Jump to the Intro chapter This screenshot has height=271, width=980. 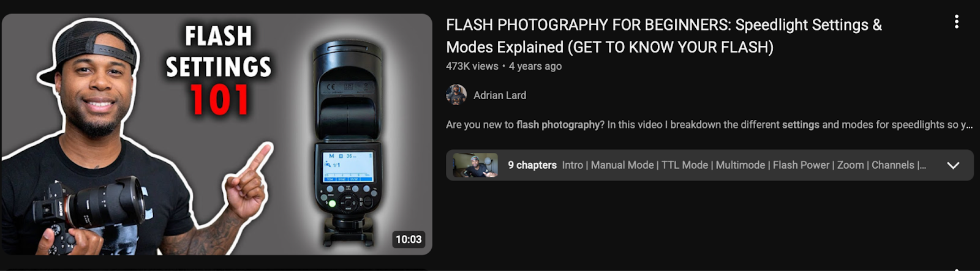572,165
